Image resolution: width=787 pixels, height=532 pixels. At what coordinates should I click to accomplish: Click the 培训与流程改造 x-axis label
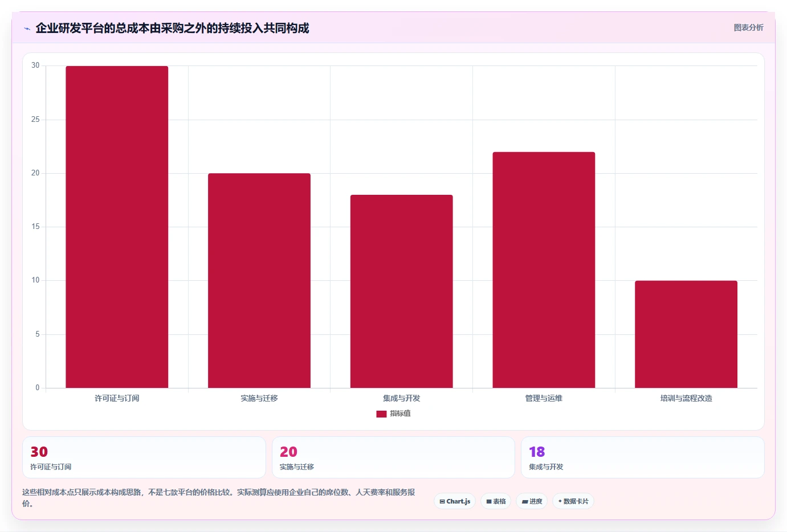click(x=686, y=398)
